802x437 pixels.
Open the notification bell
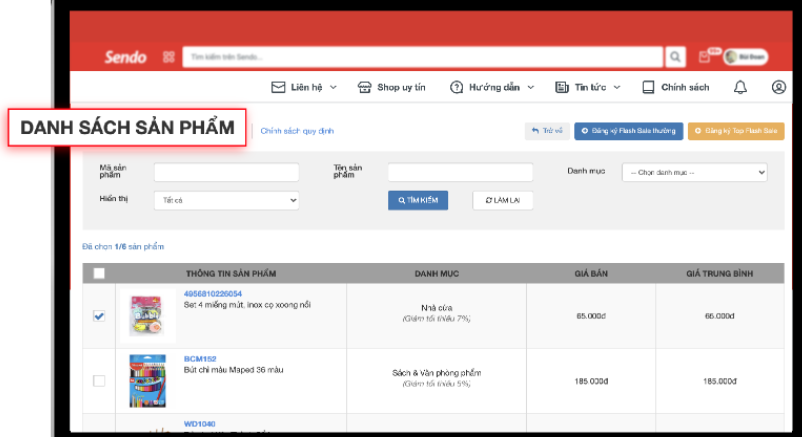click(x=740, y=87)
